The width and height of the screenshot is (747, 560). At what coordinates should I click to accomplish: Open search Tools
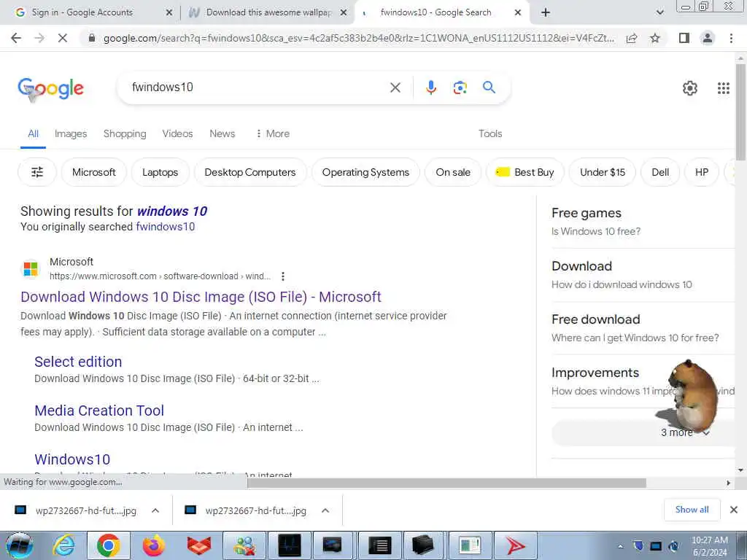coord(490,134)
